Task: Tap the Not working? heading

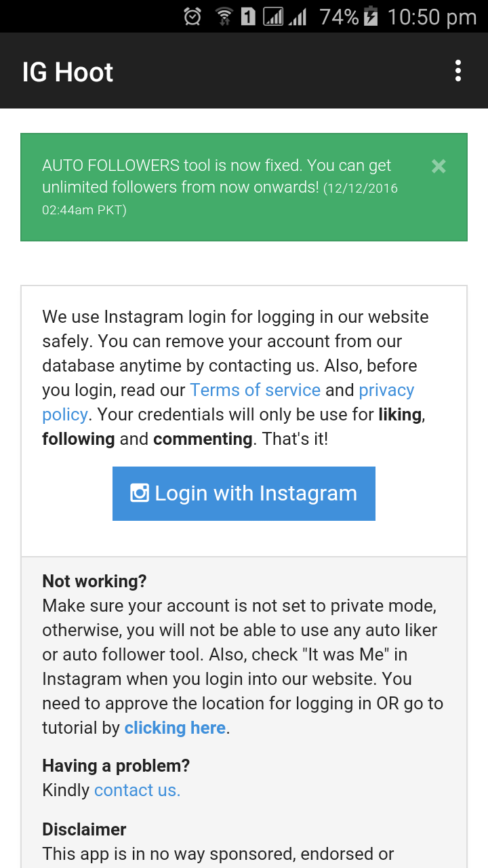Action: point(94,581)
